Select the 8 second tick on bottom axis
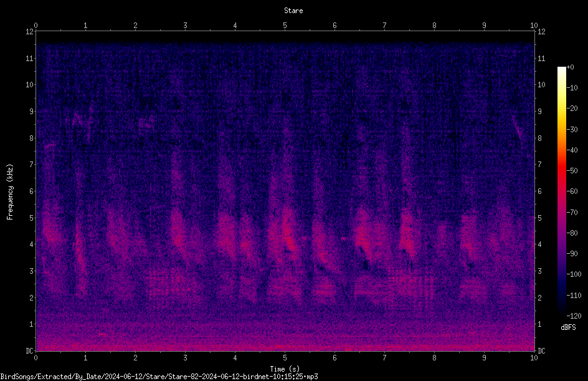Screen dimensions: 588x381 [x=434, y=358]
